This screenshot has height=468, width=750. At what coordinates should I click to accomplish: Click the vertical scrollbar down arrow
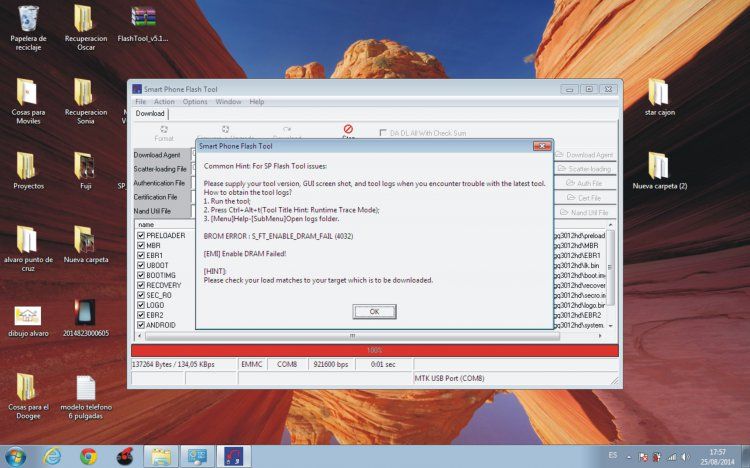610,325
